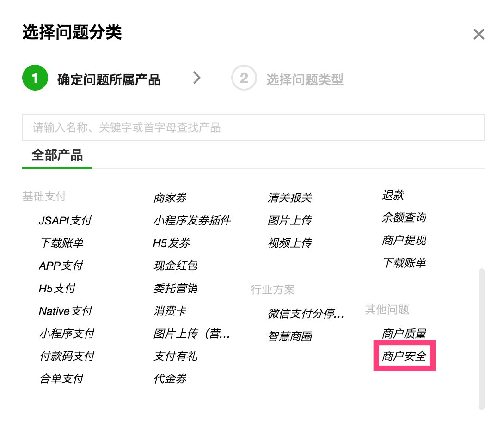
Task: Select 小程序支付 product
Action: tap(67, 333)
